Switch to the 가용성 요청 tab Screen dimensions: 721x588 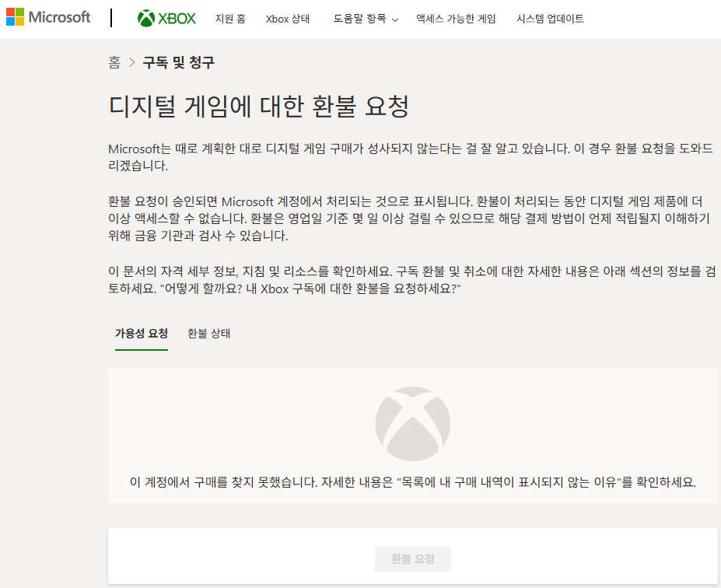click(x=141, y=334)
